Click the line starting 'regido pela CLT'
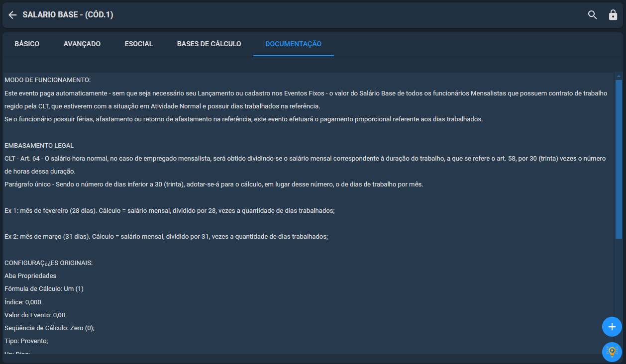Image resolution: width=626 pixels, height=364 pixels. [x=163, y=106]
